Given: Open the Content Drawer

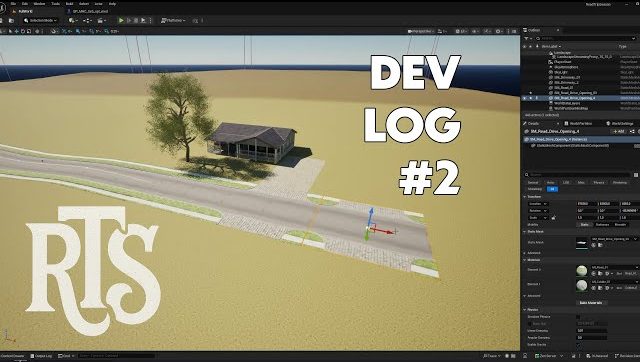Looking at the screenshot, I should 13,356.
